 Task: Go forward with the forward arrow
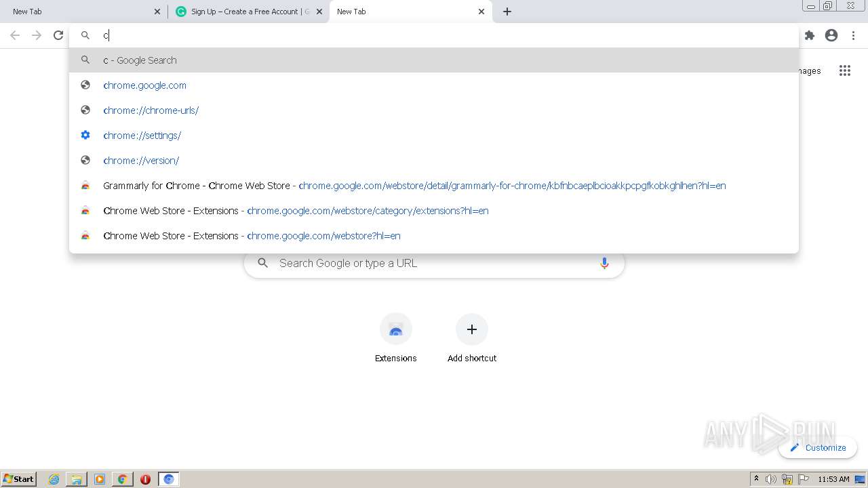pyautogui.click(x=37, y=35)
